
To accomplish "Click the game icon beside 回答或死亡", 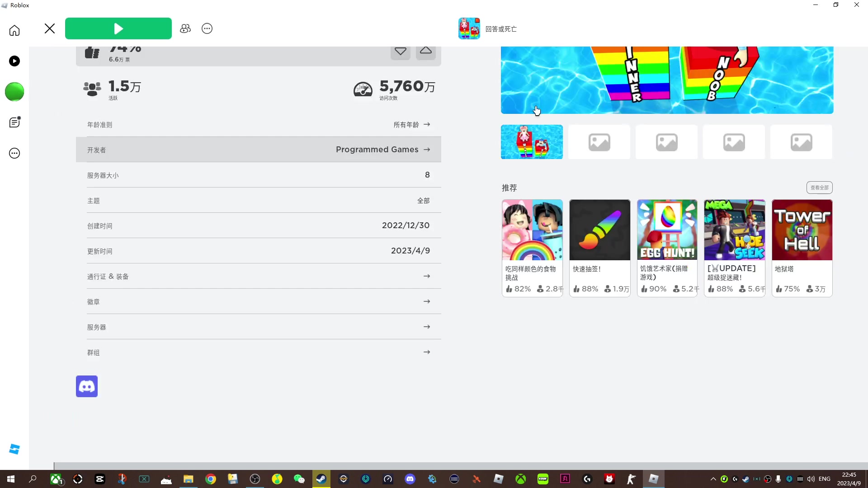I will point(469,28).
